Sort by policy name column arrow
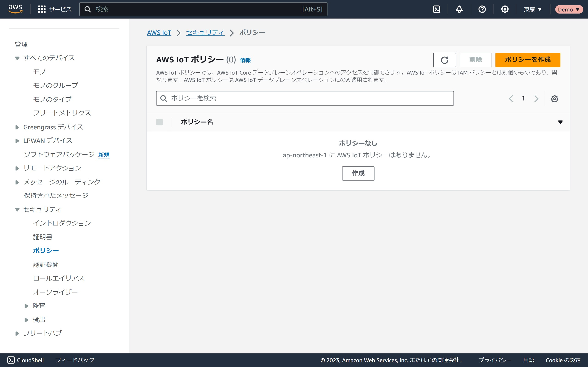588x367 pixels. (x=560, y=122)
